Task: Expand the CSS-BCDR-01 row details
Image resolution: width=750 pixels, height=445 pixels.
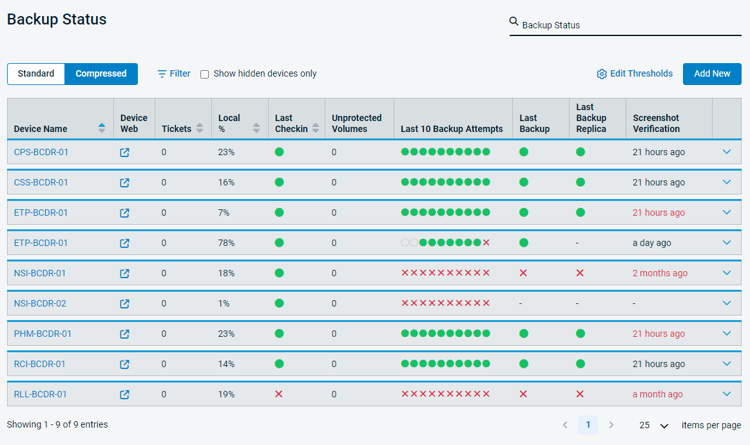Action: [x=727, y=182]
